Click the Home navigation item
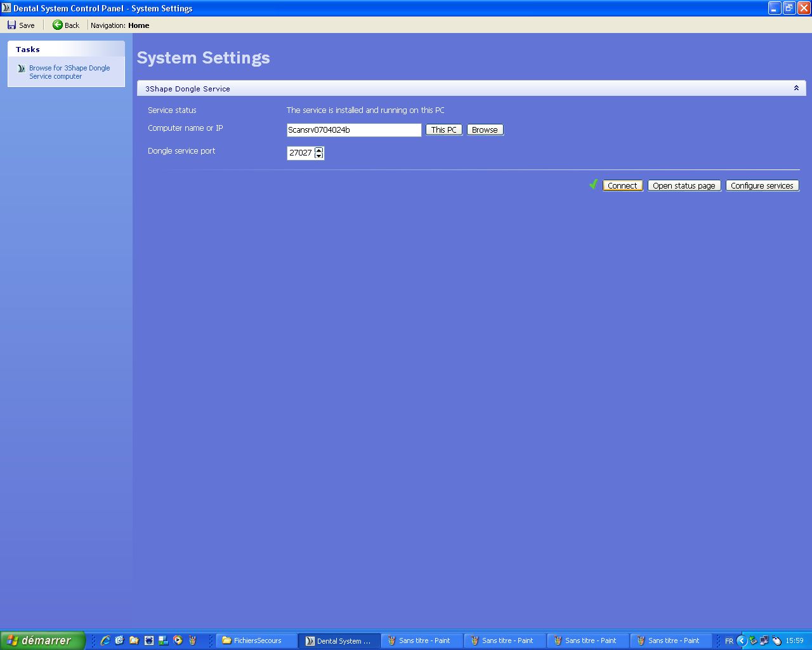The width and height of the screenshot is (812, 650). click(138, 25)
